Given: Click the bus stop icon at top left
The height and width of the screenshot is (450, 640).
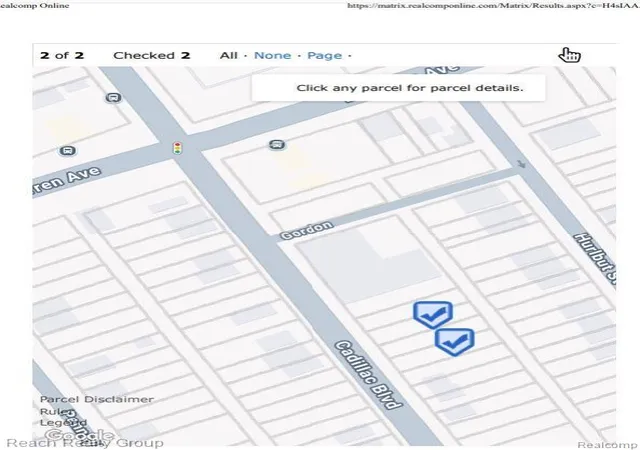Looking at the screenshot, I should pyautogui.click(x=114, y=98).
